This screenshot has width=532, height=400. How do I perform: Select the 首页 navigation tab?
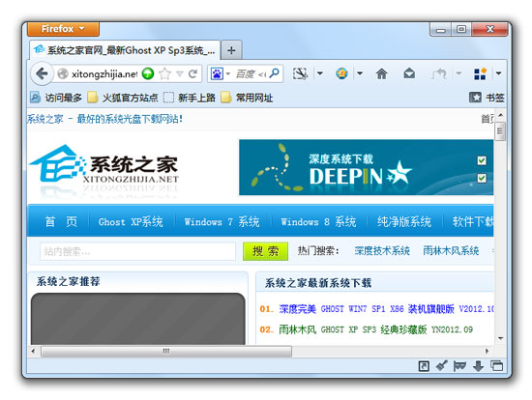click(61, 221)
